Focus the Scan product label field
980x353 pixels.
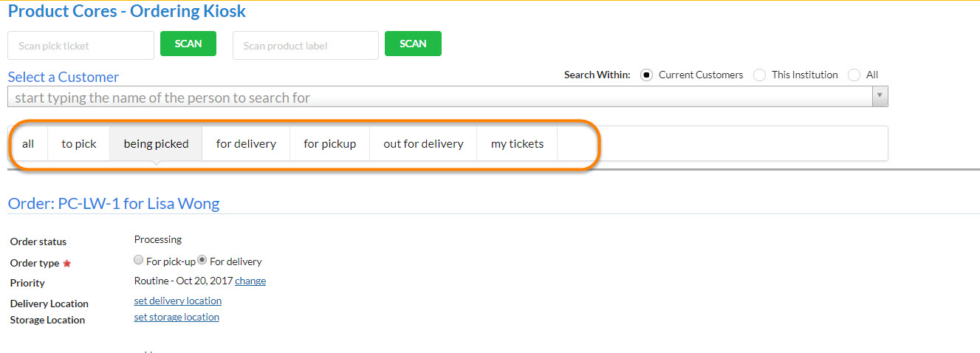click(305, 46)
